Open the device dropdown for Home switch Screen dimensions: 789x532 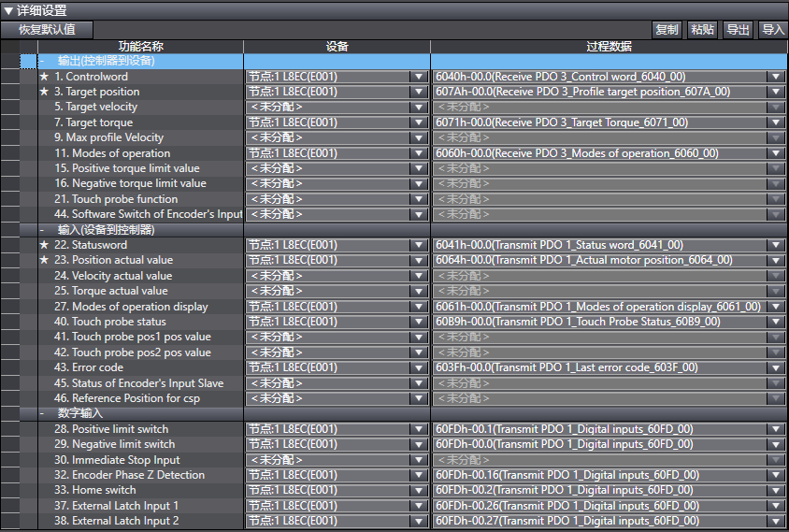pos(418,490)
